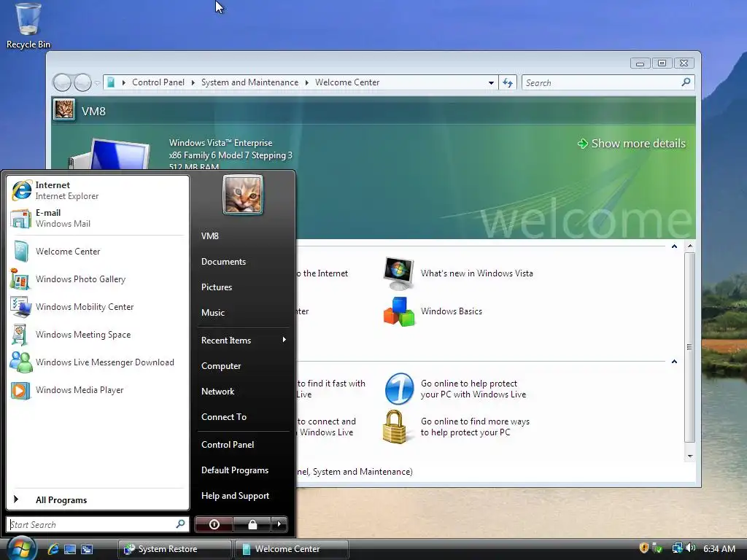The width and height of the screenshot is (747, 560).
Task: Click System and Maintenance breadcrumb
Action: point(249,82)
